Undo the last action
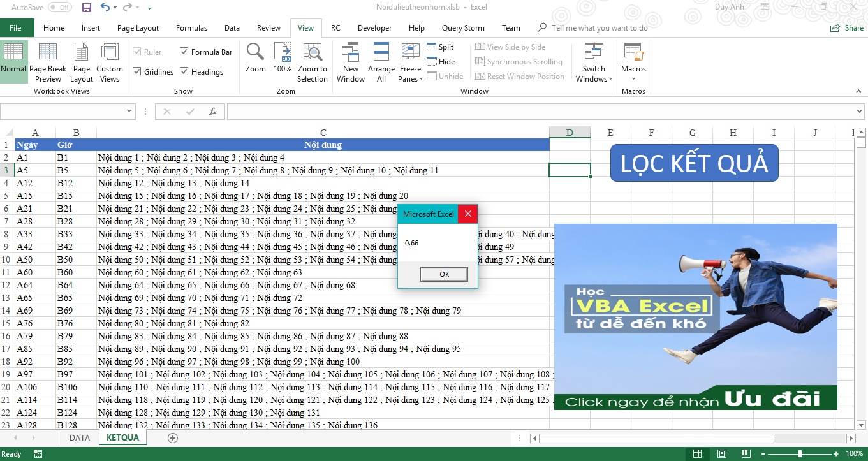This screenshot has width=868, height=461. pyautogui.click(x=105, y=8)
